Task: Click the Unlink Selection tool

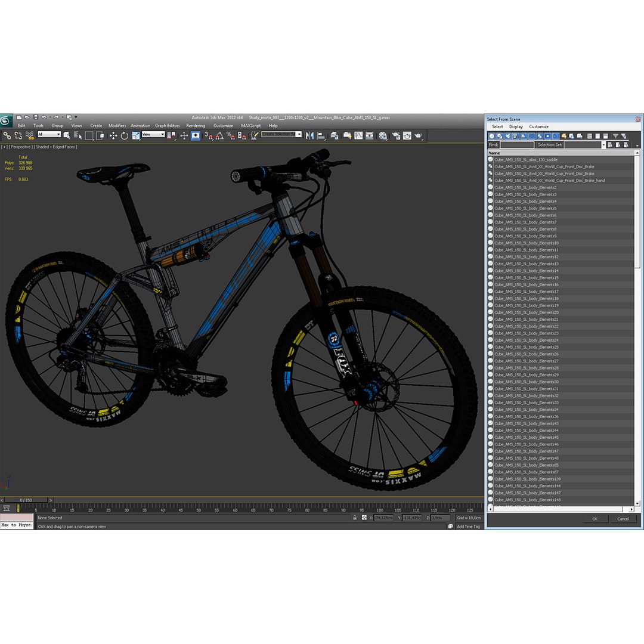Action: 18,135
